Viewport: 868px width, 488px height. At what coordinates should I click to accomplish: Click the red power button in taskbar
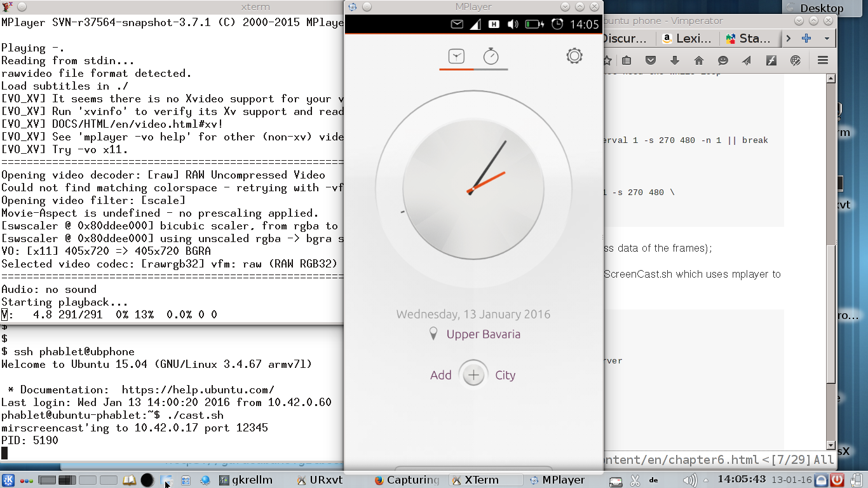pyautogui.click(x=837, y=480)
